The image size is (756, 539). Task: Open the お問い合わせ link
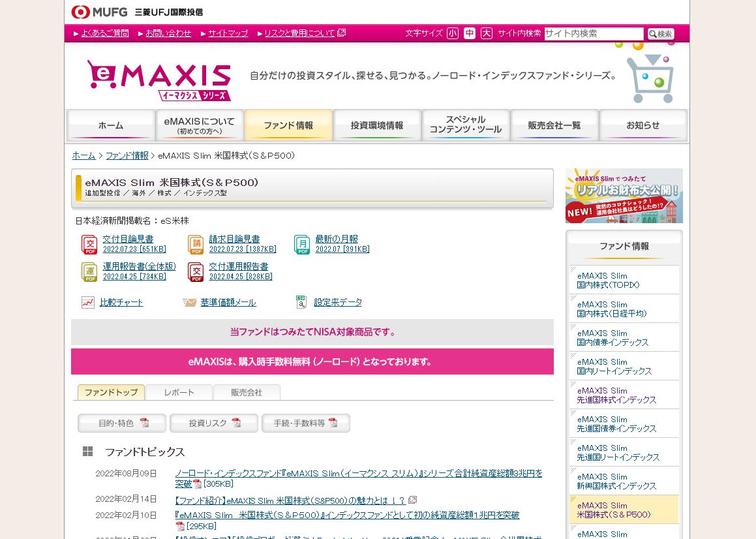click(x=168, y=33)
